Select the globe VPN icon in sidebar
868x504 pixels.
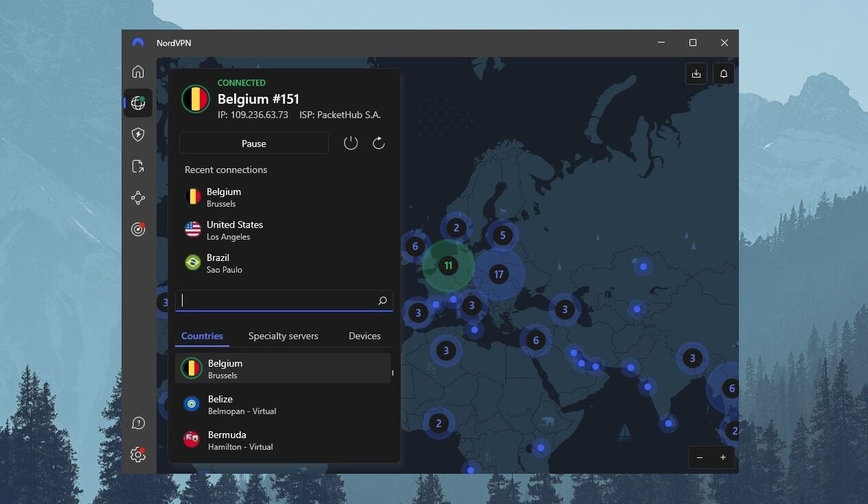coord(138,103)
